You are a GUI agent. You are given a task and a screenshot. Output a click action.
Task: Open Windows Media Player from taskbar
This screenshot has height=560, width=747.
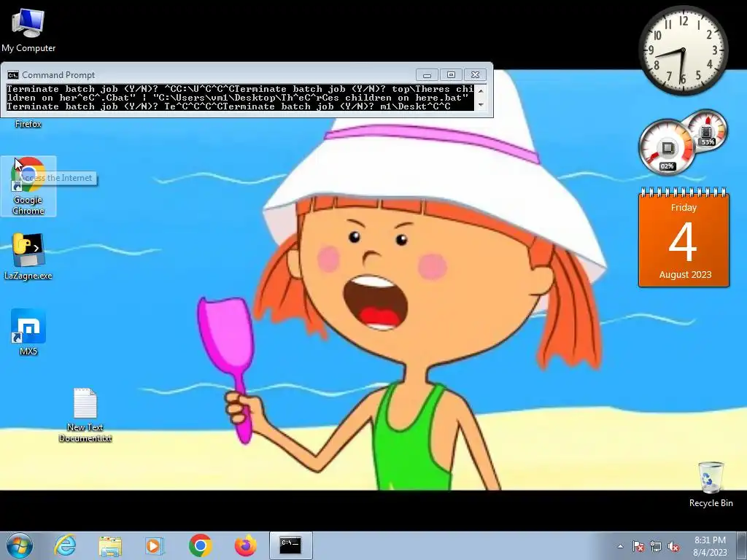click(x=154, y=545)
